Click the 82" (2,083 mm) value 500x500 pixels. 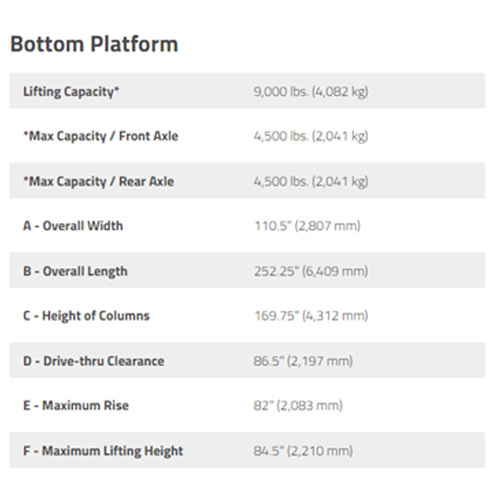(x=298, y=405)
